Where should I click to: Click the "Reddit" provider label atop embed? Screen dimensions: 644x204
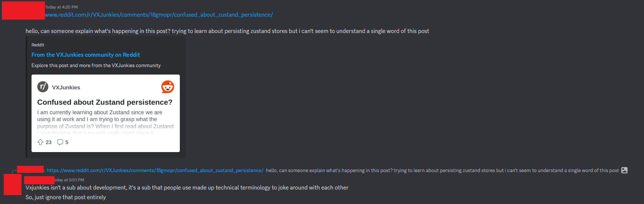[38, 45]
